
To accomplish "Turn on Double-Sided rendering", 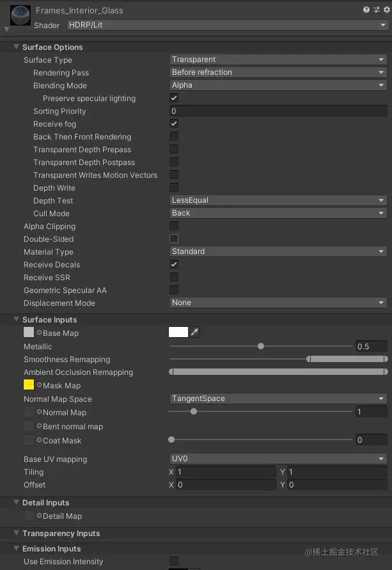I will click(x=174, y=239).
